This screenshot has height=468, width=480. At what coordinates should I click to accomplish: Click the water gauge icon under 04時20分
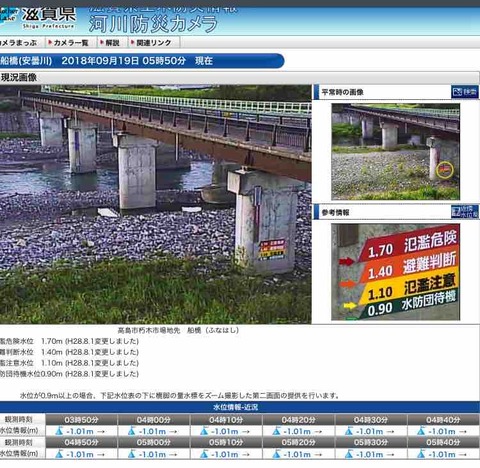tap(276, 431)
